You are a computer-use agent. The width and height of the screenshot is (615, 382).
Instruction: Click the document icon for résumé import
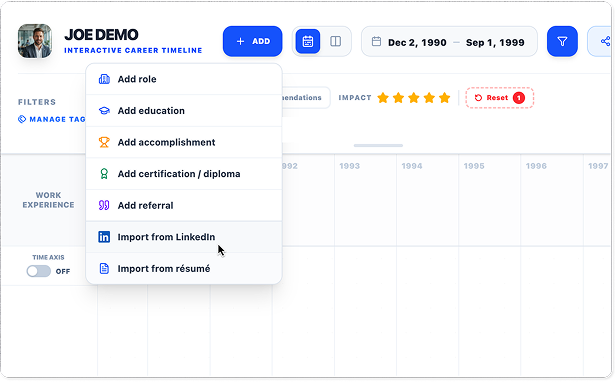[104, 269]
